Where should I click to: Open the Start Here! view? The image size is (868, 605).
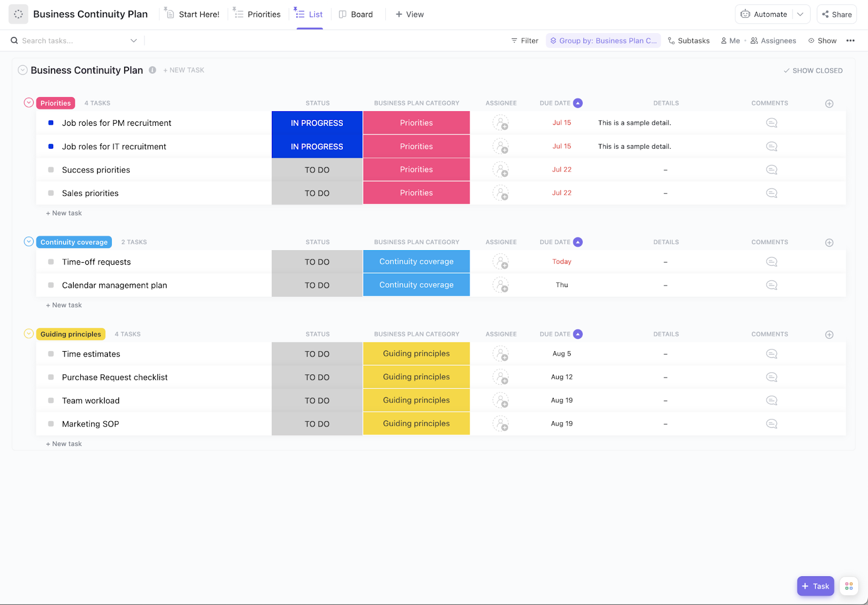(197, 14)
